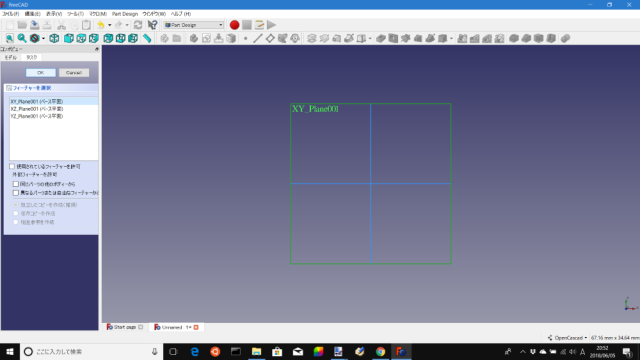Click the Fit All view icon
The image size is (640, 360).
coord(10,38)
